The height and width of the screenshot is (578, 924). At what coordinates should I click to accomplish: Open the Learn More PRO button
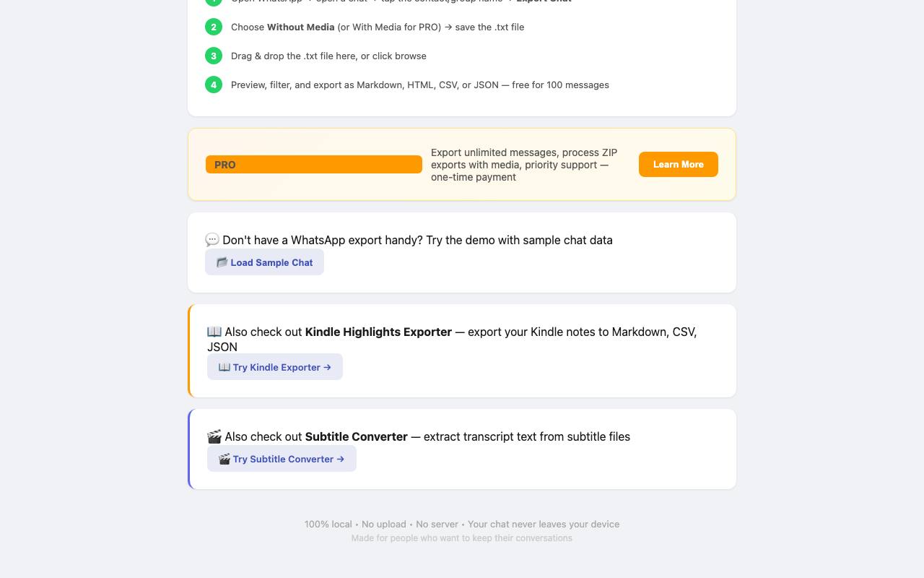[x=679, y=164]
